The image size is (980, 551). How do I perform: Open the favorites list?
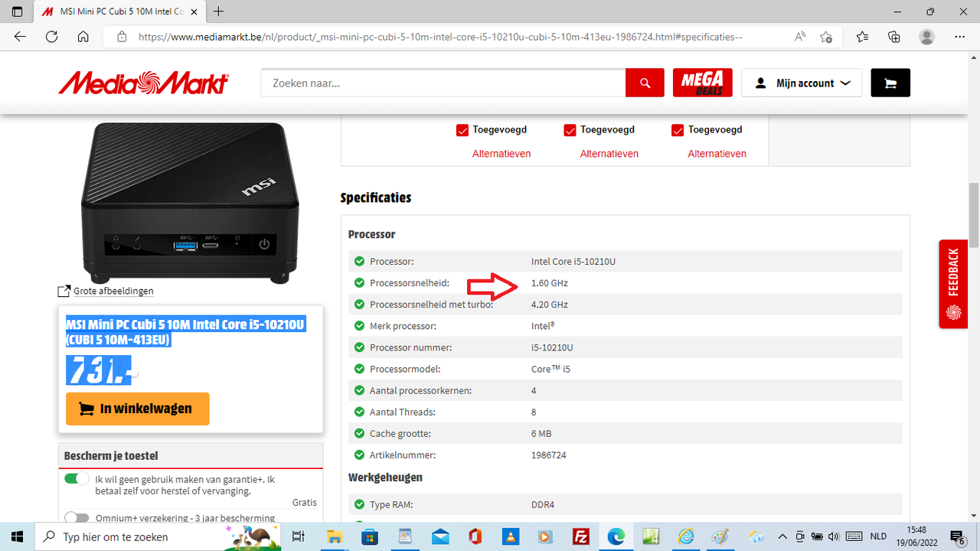[863, 37]
